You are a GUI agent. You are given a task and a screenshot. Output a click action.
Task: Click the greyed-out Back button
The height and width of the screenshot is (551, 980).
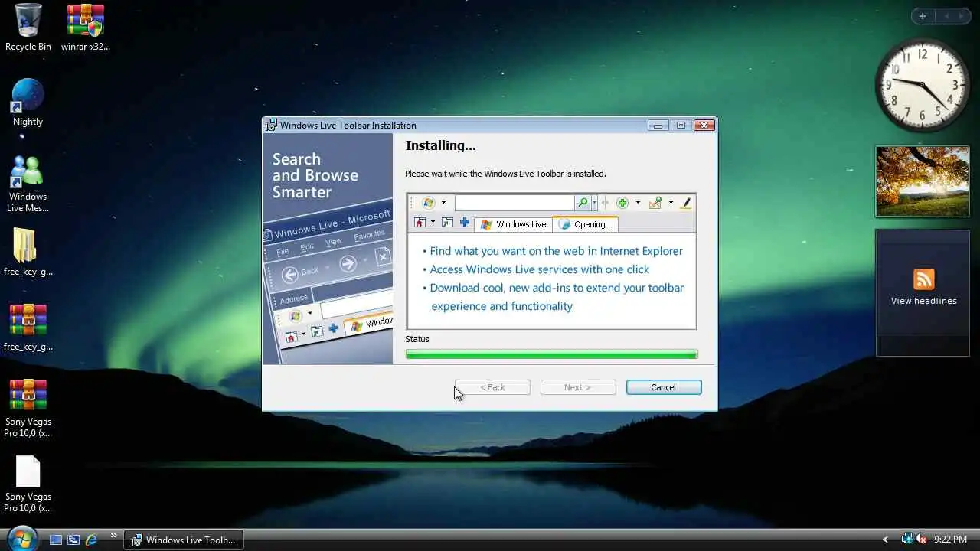coord(492,387)
